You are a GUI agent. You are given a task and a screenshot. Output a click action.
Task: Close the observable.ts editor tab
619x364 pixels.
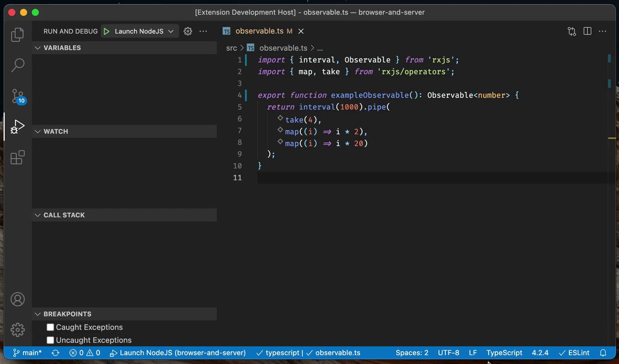click(x=301, y=31)
